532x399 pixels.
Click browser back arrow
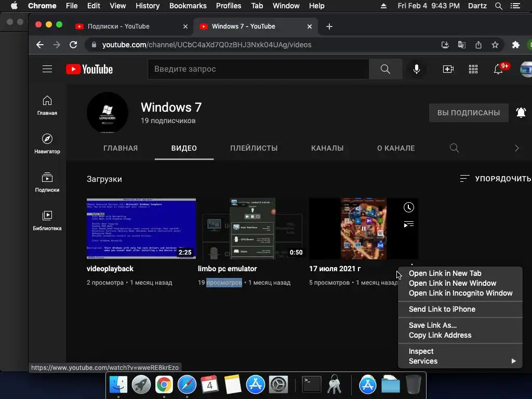coord(40,45)
